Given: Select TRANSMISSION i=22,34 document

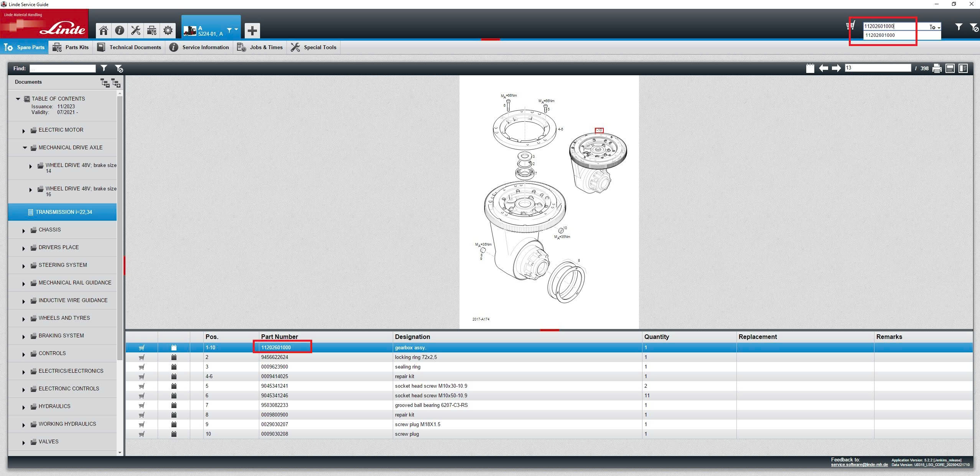Looking at the screenshot, I should [x=62, y=212].
